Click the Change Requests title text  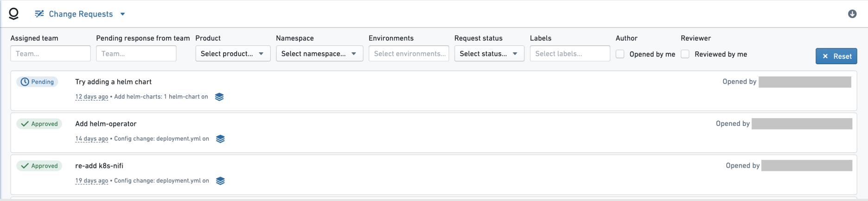pyautogui.click(x=81, y=14)
